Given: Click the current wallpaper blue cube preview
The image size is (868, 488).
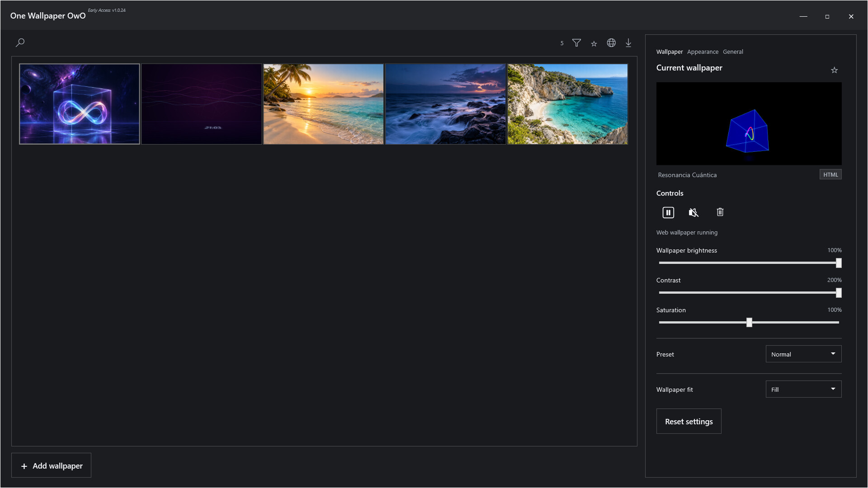Looking at the screenshot, I should [x=749, y=123].
